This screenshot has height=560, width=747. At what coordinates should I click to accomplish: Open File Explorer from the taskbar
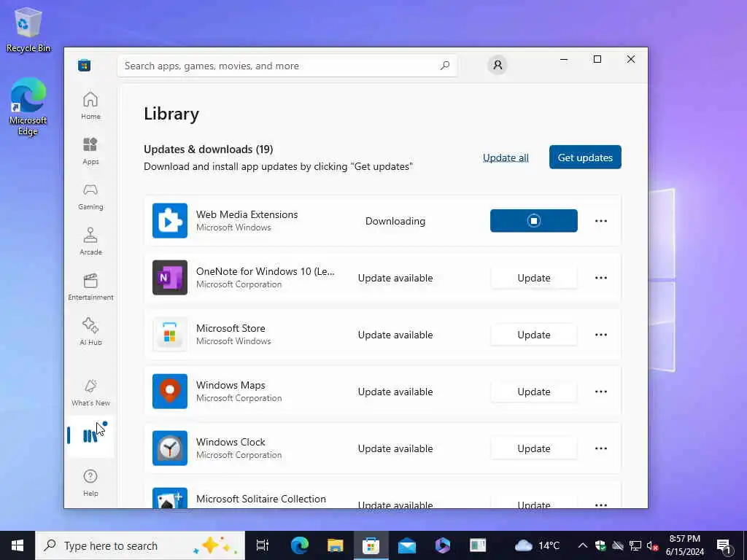336,545
